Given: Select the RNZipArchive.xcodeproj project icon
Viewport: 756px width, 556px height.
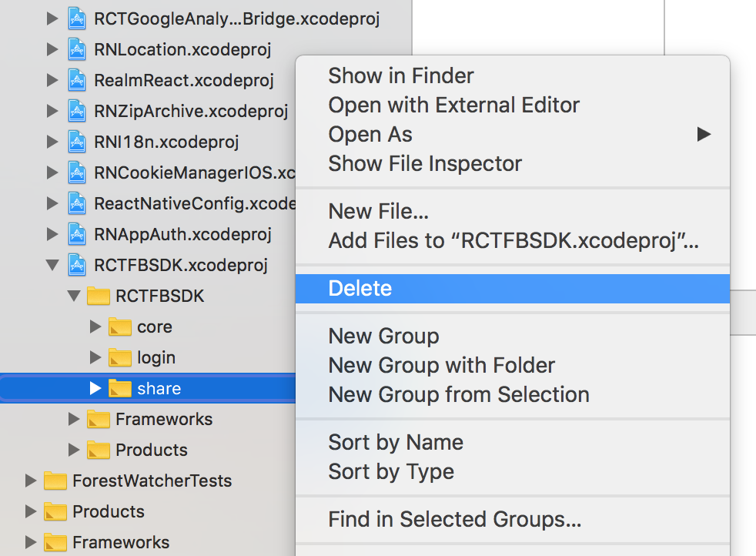Looking at the screenshot, I should tap(78, 111).
